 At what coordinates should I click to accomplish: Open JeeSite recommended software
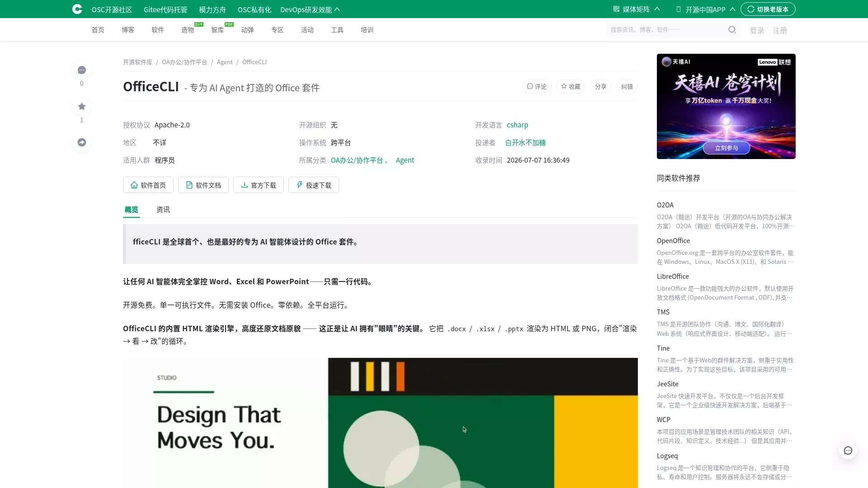coord(668,384)
